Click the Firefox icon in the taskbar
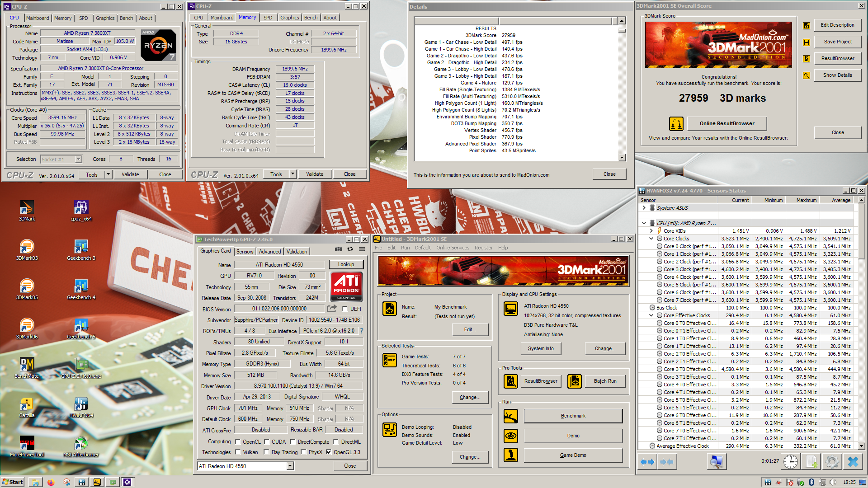The width and height of the screenshot is (868, 488). click(51, 482)
